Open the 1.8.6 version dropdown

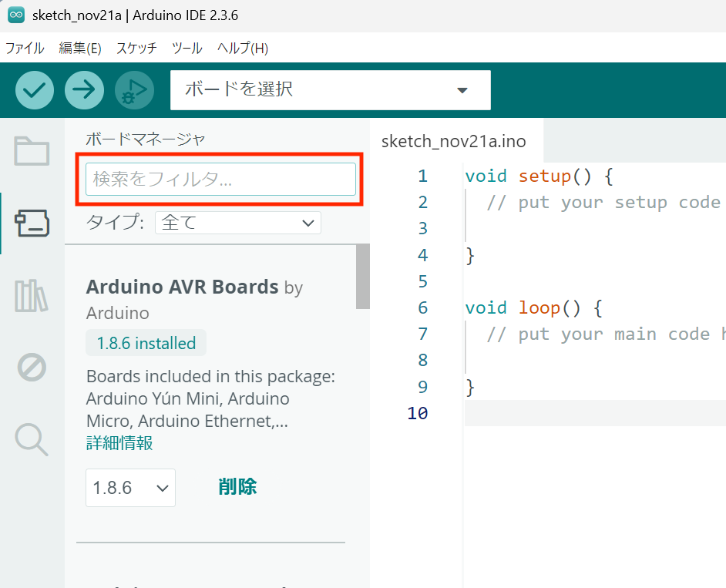pos(130,488)
